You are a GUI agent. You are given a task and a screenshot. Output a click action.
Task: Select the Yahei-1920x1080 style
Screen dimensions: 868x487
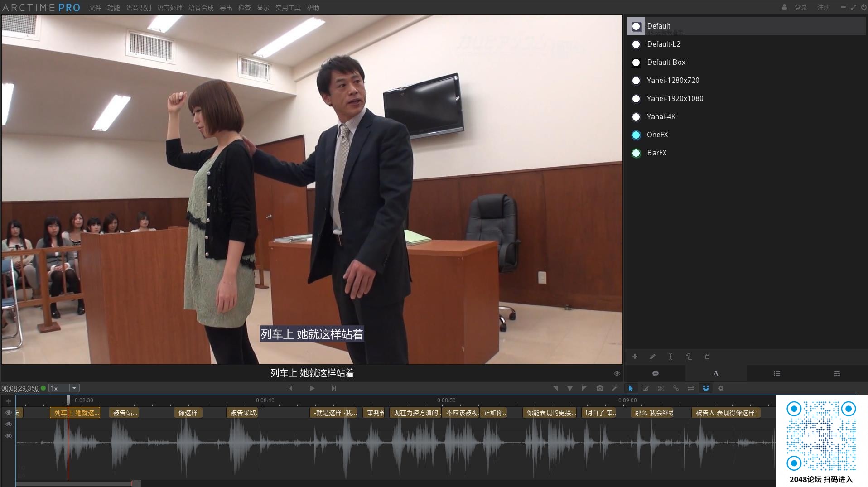[x=746, y=99]
